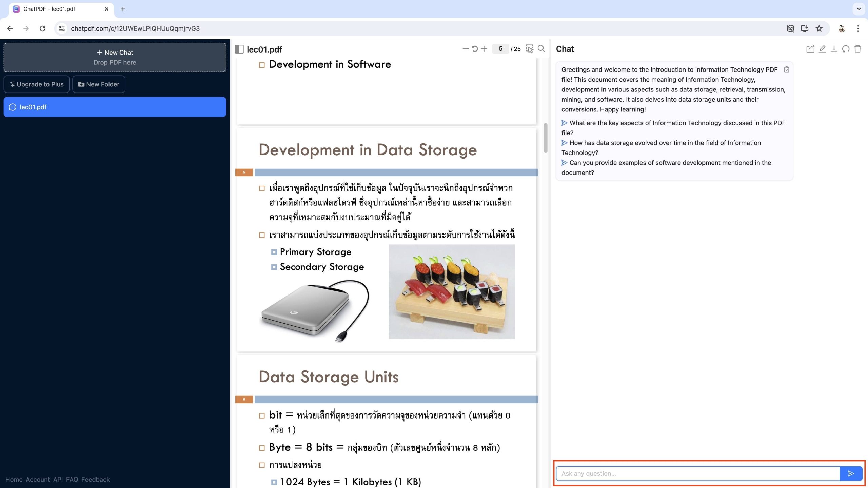Open the FAQ link in footer

click(72, 480)
